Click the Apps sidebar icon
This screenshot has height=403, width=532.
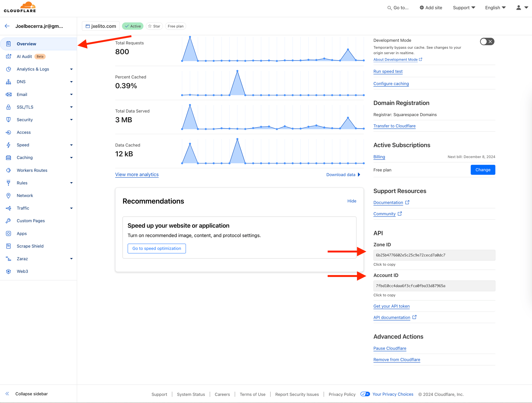[9, 233]
